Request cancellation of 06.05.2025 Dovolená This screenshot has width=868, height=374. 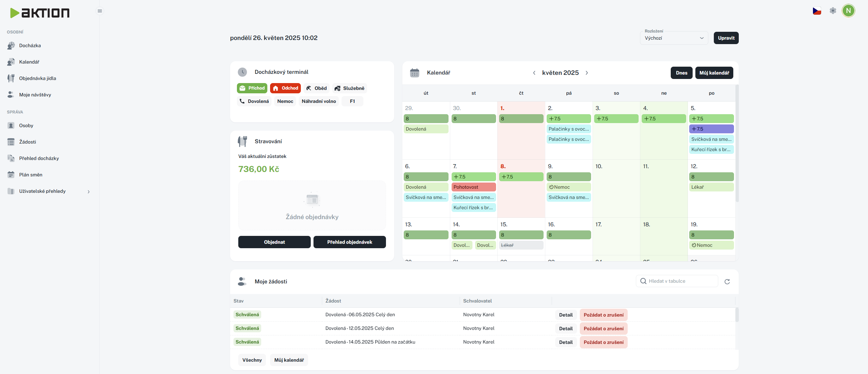pyautogui.click(x=603, y=315)
